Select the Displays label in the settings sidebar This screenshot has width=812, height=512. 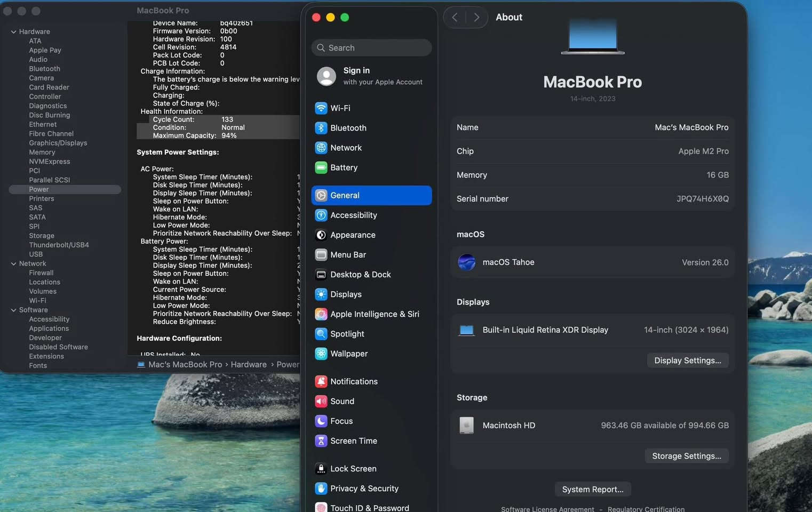tap(346, 294)
